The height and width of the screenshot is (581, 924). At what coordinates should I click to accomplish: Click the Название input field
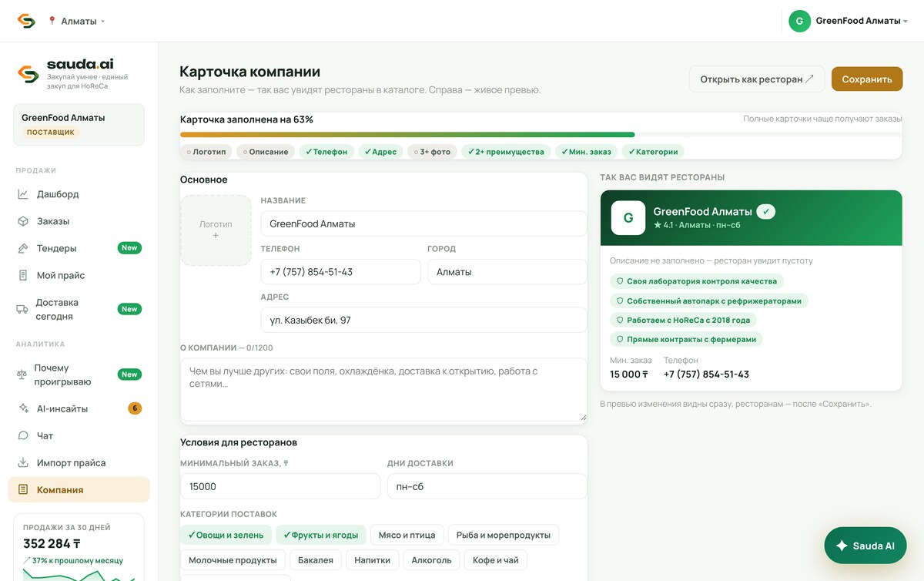(423, 223)
